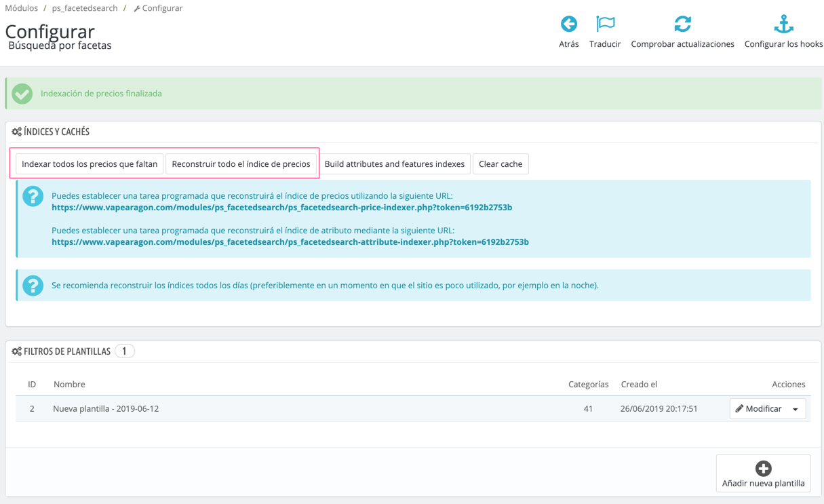
Task: Click the green success checkmark icon
Action: (x=22, y=94)
